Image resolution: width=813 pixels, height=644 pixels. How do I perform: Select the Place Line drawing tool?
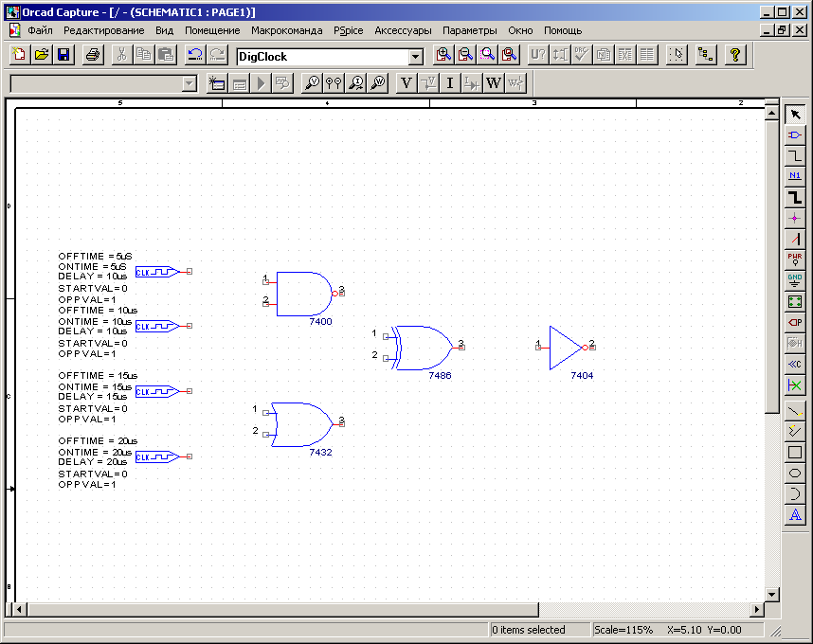pyautogui.click(x=795, y=411)
